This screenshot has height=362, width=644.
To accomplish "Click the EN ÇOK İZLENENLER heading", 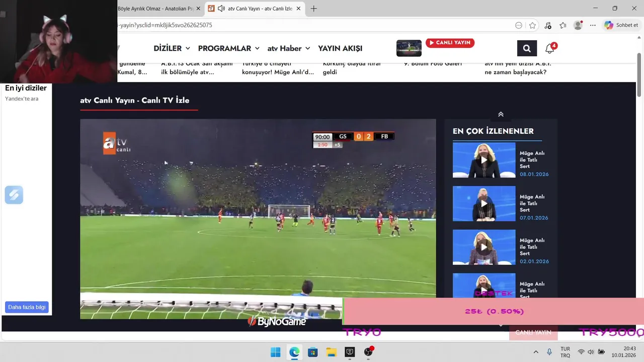I will pos(493,131).
